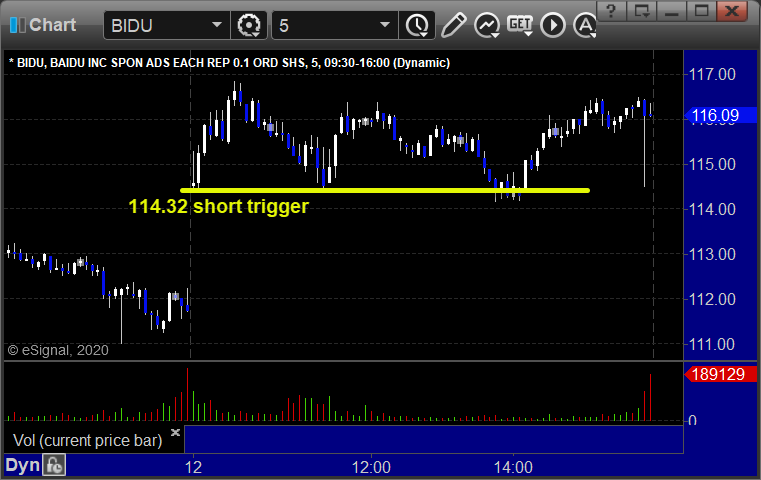This screenshot has width=761, height=480.
Task: Click the Chart window icon
Action: tap(17, 25)
